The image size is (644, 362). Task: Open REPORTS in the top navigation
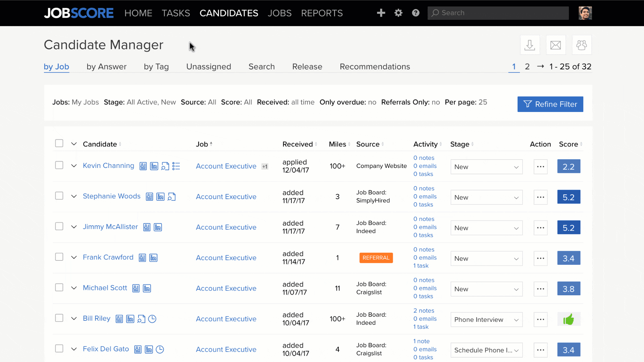pos(322,13)
